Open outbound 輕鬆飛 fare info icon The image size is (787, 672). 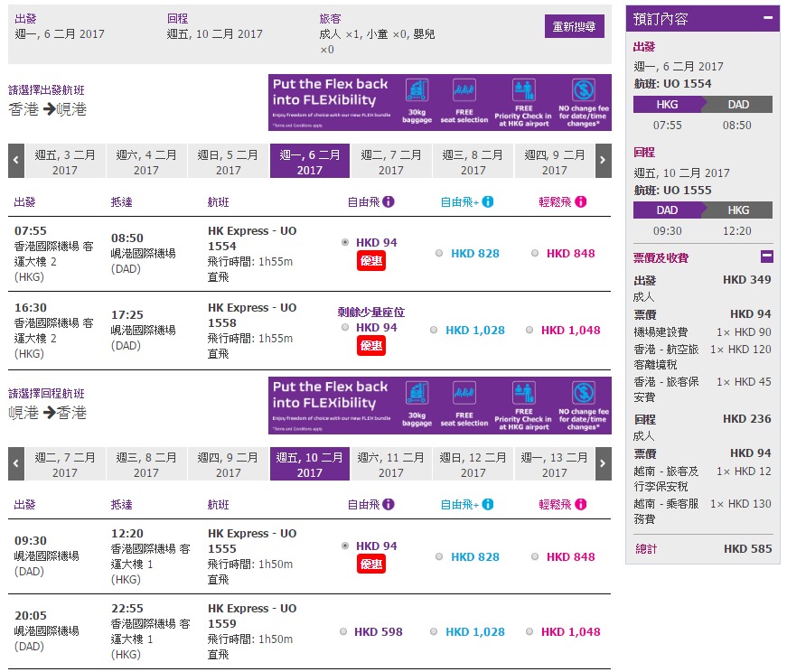pos(581,201)
